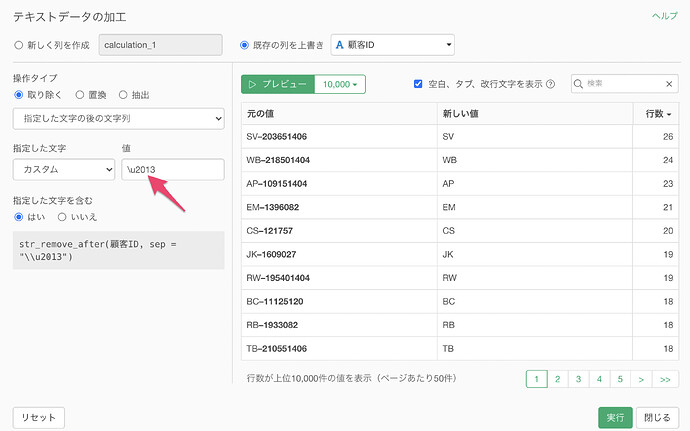Image resolution: width=690 pixels, height=431 pixels.
Task: Go to page 2 of results
Action: click(558, 379)
